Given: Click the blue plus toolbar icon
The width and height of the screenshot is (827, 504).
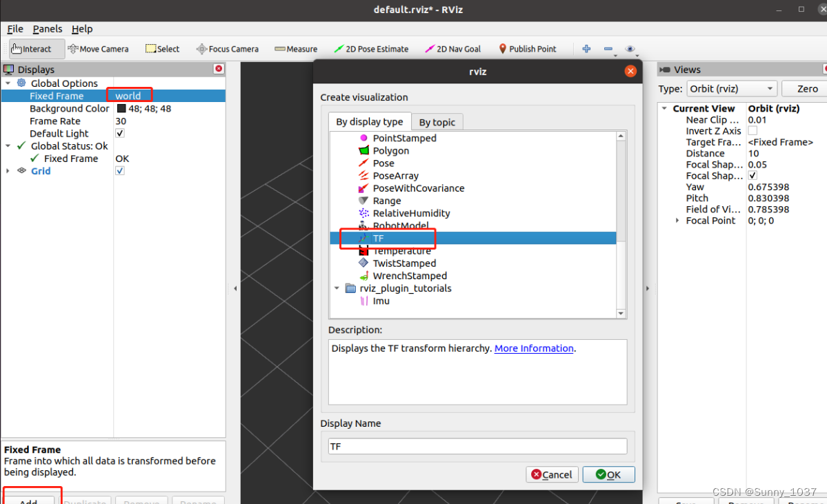Looking at the screenshot, I should point(586,48).
